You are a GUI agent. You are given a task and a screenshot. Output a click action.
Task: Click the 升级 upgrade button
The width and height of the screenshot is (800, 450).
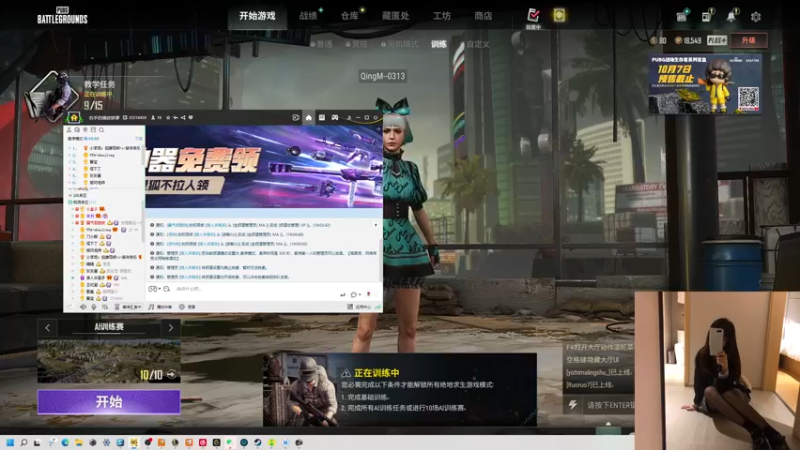(748, 40)
